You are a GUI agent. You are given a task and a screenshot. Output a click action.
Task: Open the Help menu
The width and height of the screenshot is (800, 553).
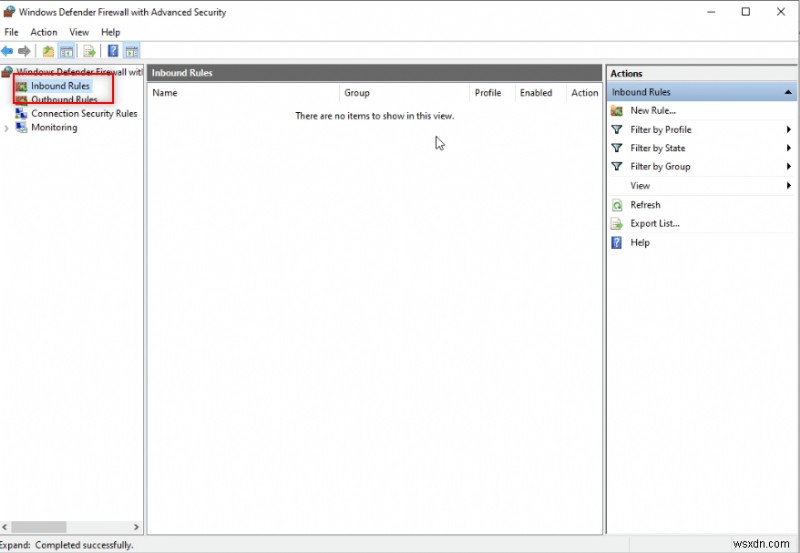click(x=111, y=32)
